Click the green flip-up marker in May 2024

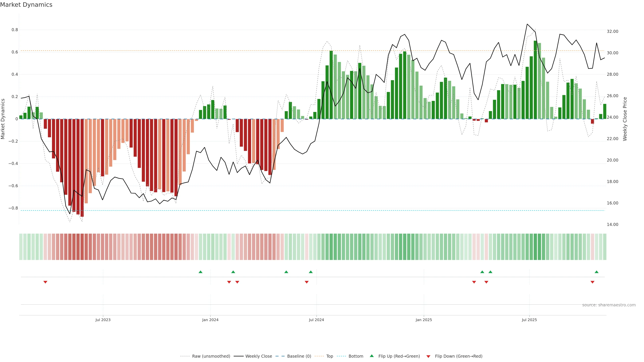pyautogui.click(x=286, y=272)
